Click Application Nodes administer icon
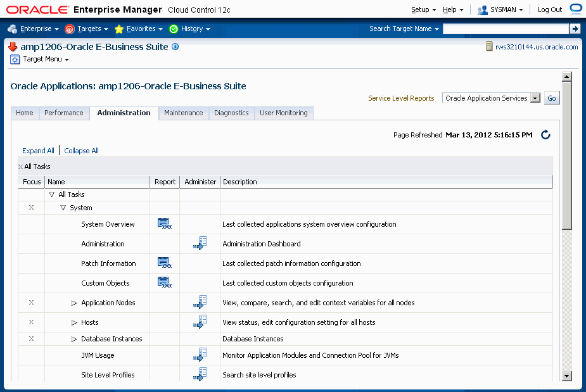This screenshot has height=392, width=586. pos(200,302)
